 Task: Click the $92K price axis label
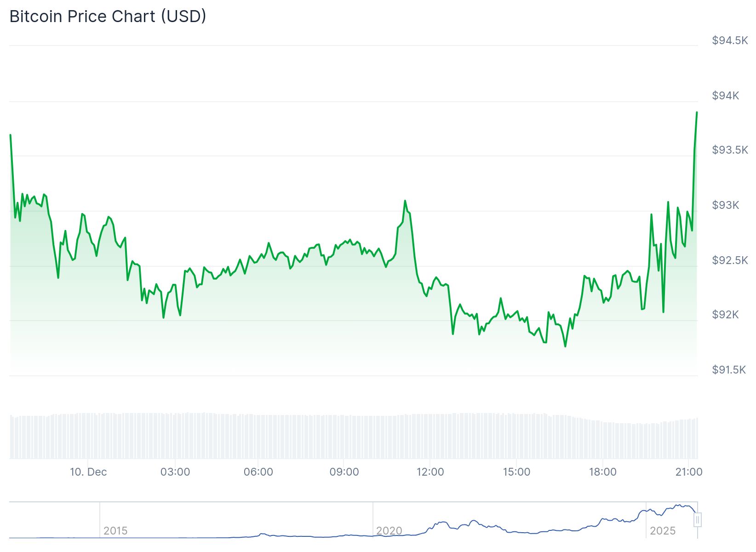pyautogui.click(x=725, y=315)
